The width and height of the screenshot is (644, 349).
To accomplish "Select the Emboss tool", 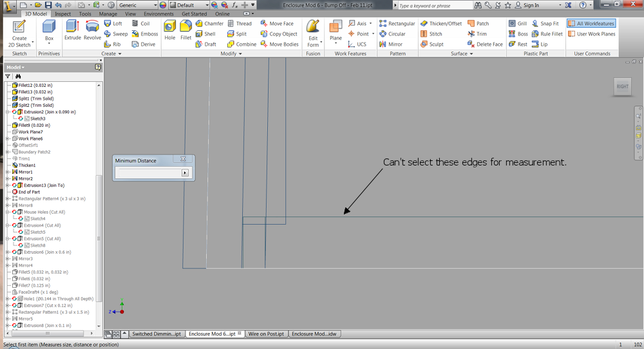I will point(144,33).
